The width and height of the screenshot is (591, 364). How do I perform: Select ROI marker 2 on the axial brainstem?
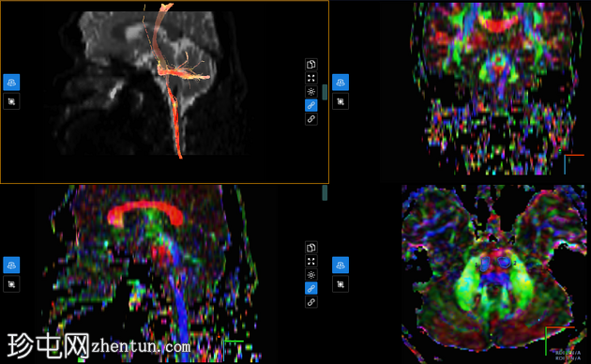click(x=504, y=263)
